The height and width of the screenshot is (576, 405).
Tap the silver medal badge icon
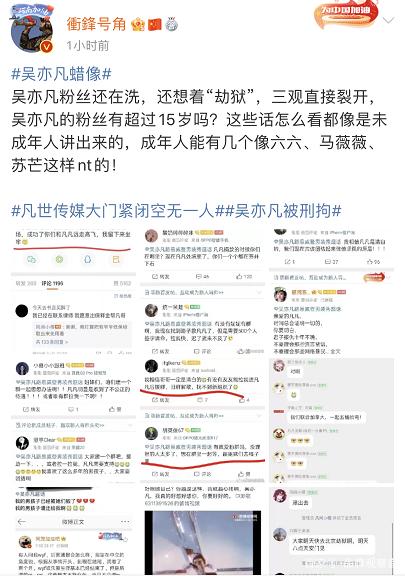click(x=172, y=25)
